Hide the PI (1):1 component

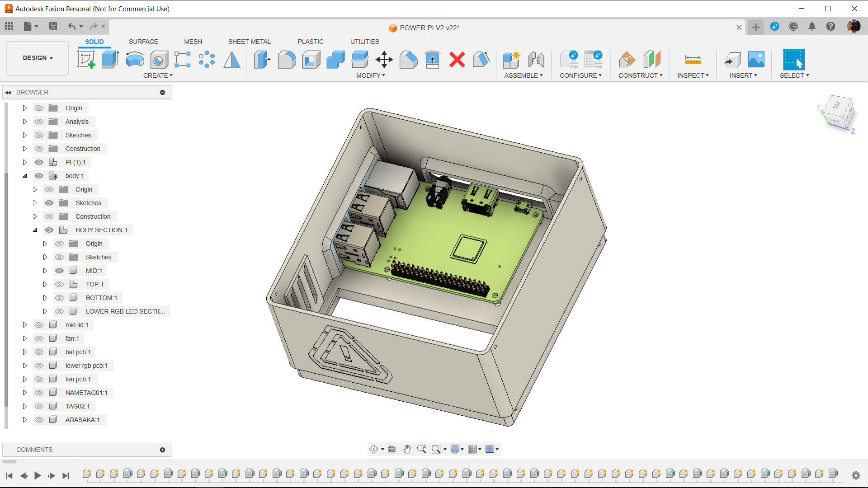pyautogui.click(x=39, y=162)
